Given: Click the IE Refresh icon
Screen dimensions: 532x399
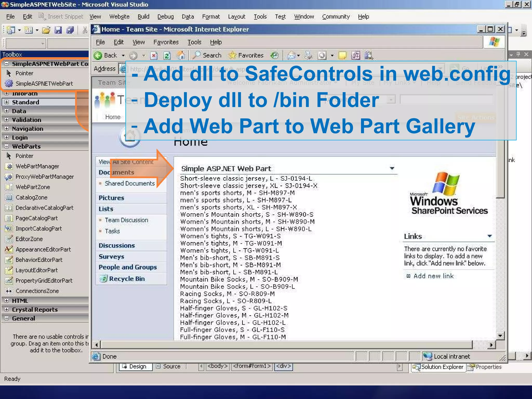Looking at the screenshot, I should tap(167, 55).
